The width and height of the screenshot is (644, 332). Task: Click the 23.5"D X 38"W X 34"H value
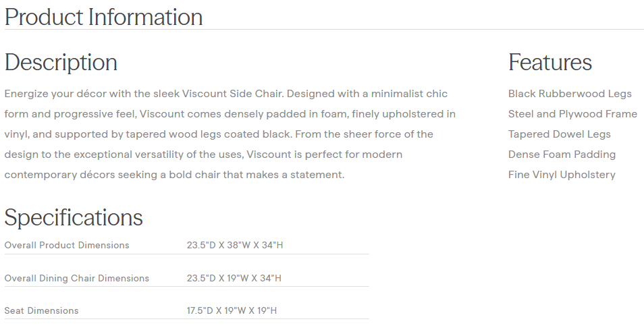pos(235,245)
